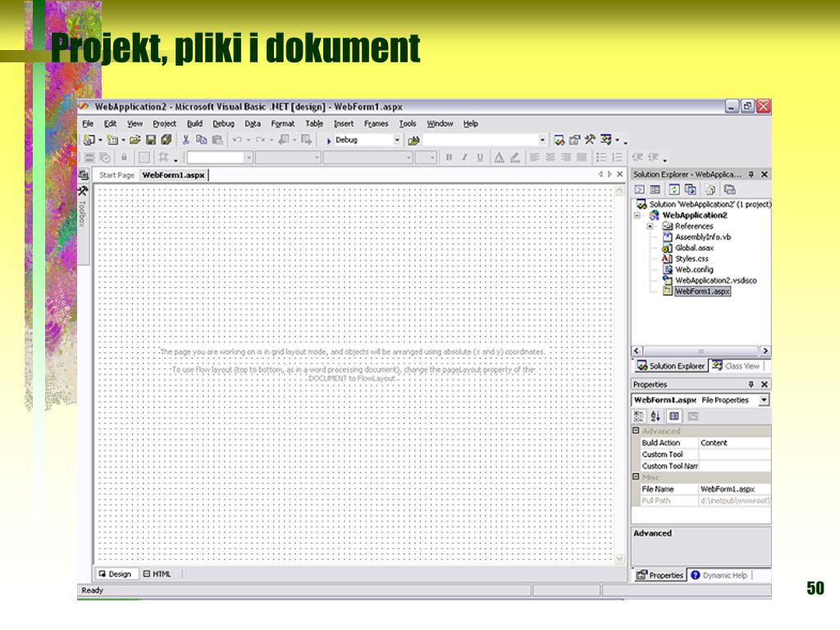Click the Cut scissors icon
This screenshot has width=840, height=630.
coord(186,140)
